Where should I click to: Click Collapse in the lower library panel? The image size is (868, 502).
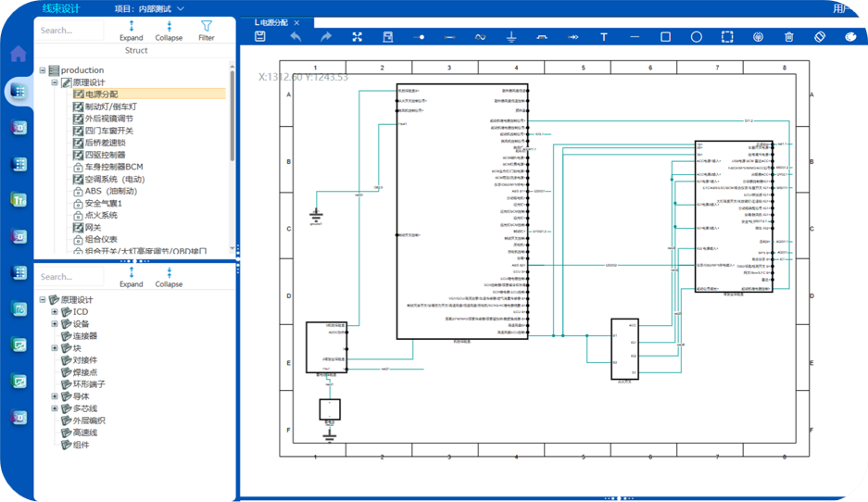point(169,277)
